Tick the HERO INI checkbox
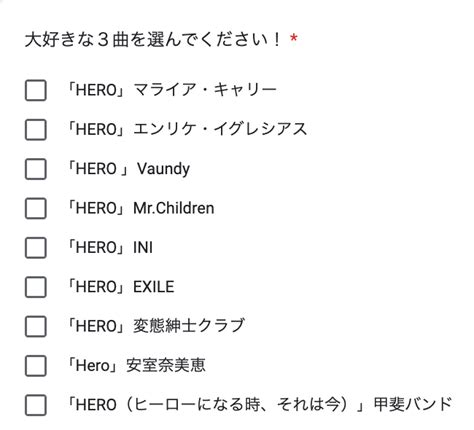This screenshot has height=430, width=474. tap(36, 248)
